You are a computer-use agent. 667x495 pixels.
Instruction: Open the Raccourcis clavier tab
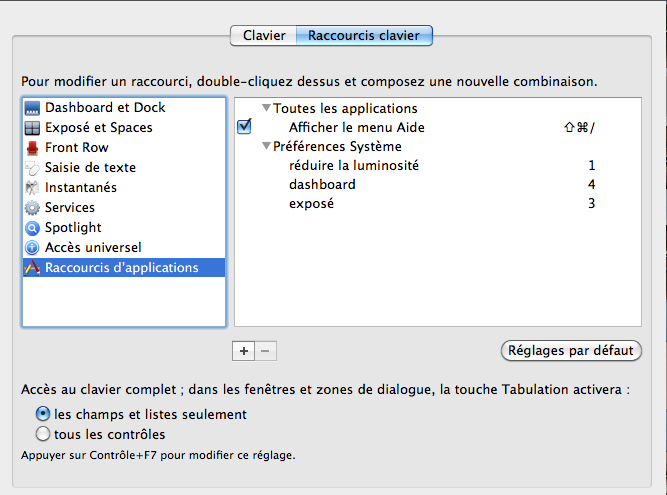[x=364, y=35]
